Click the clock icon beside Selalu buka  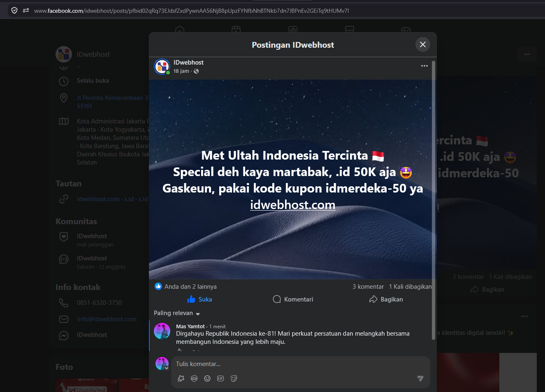pyautogui.click(x=64, y=81)
